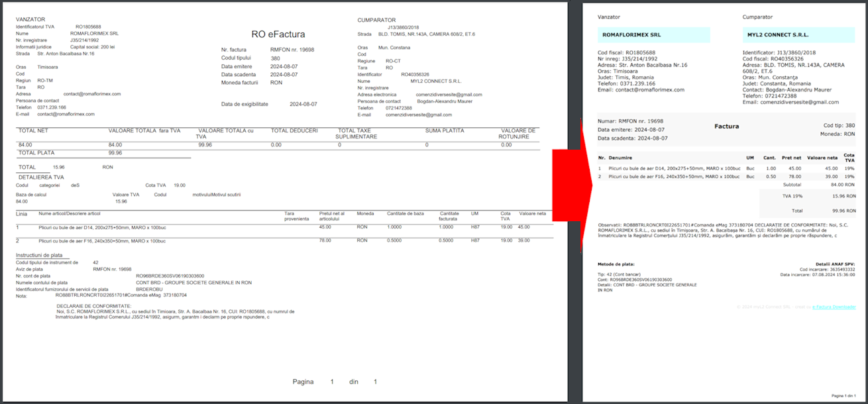The image size is (868, 404).
Task: Click the Valoare neta column header on right
Action: [x=822, y=158]
